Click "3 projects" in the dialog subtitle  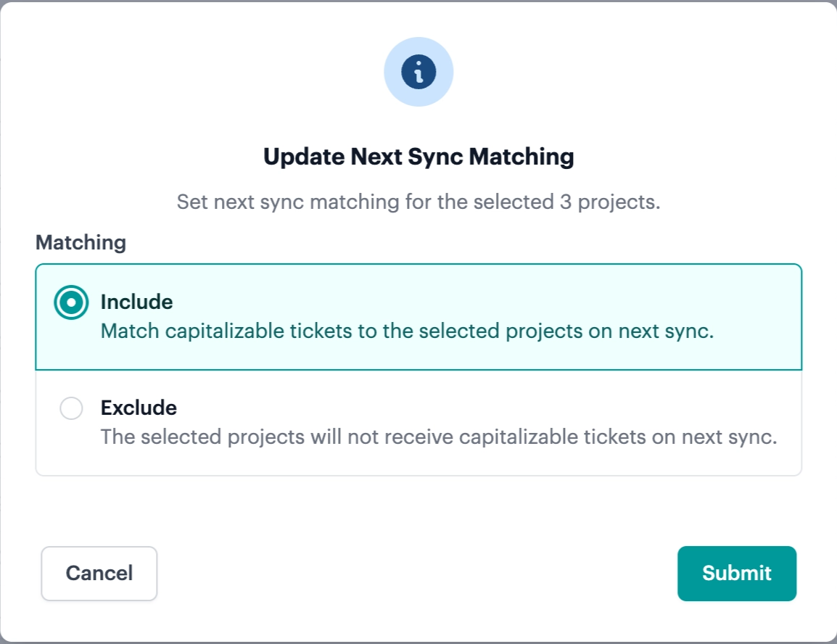[x=609, y=202]
